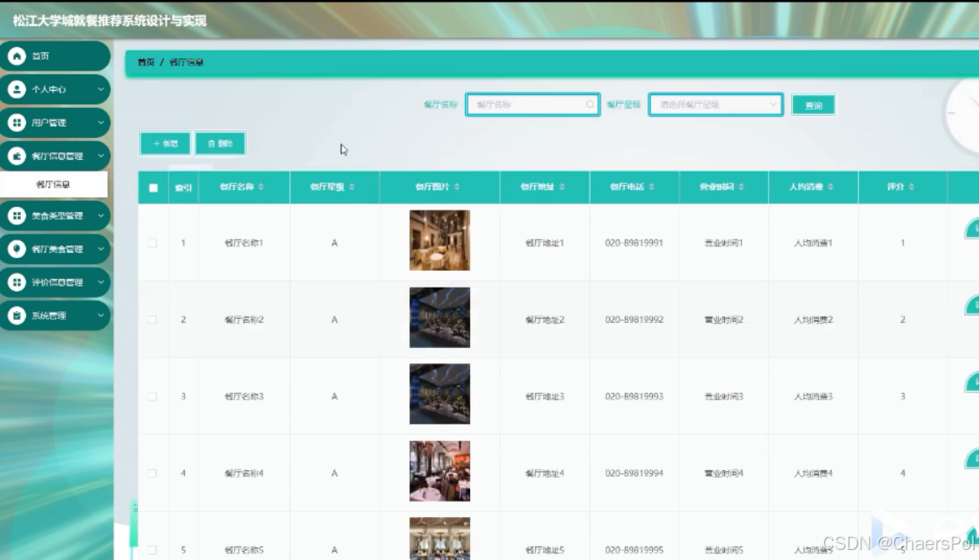Click the 个人中心 person icon
Viewport: 979px width, 560px height.
17,89
